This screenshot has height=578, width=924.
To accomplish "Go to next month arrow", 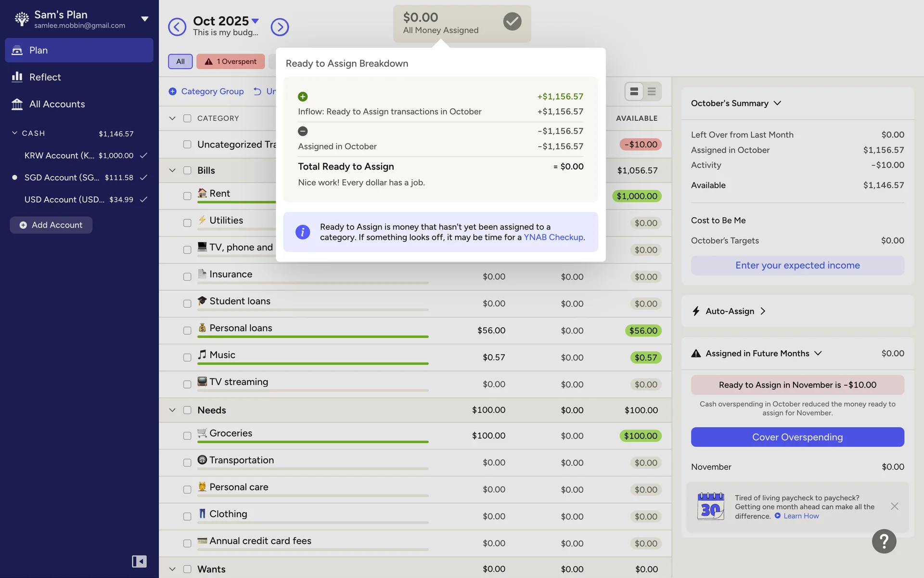I will [280, 27].
